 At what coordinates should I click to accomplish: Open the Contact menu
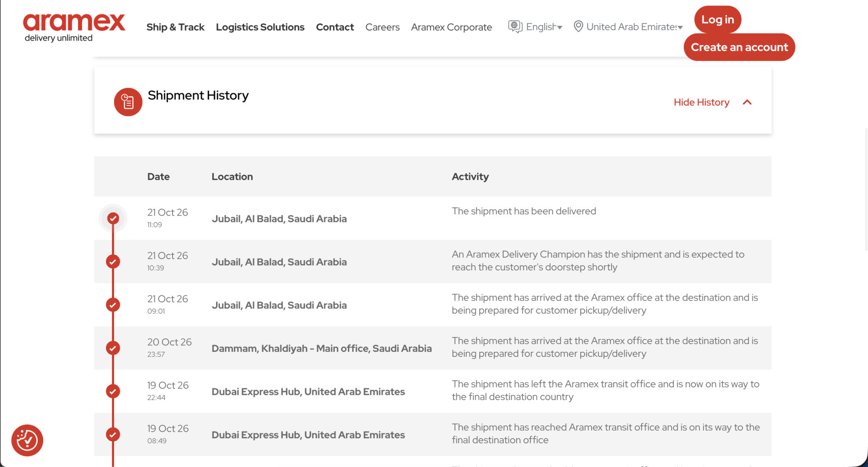[x=335, y=27]
